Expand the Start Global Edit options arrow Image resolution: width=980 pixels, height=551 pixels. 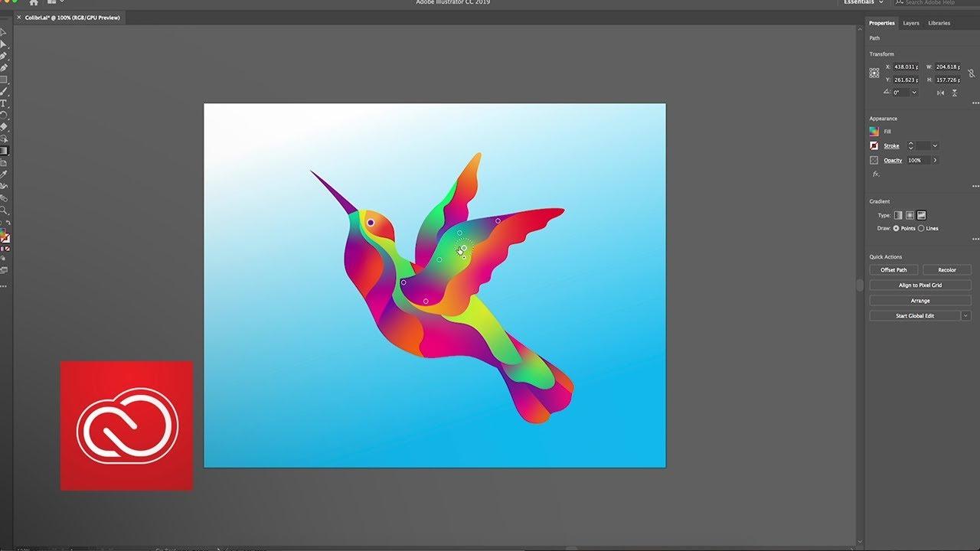pyautogui.click(x=966, y=316)
